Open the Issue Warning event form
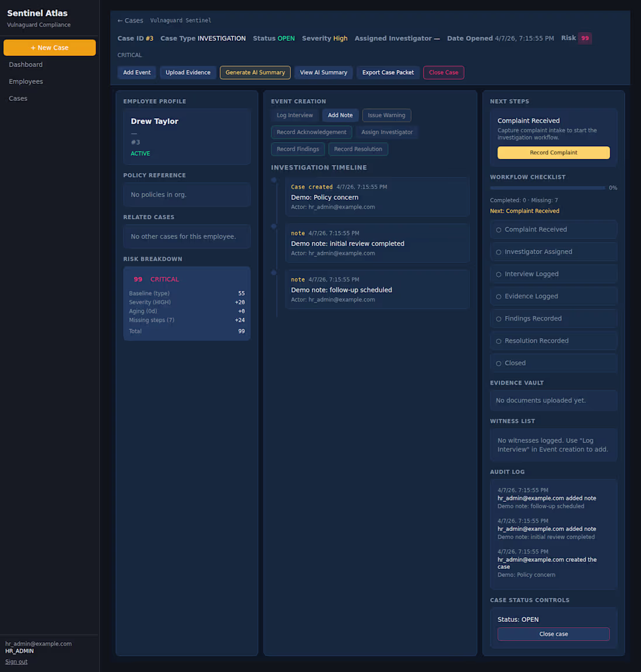The width and height of the screenshot is (641, 672). pyautogui.click(x=386, y=115)
